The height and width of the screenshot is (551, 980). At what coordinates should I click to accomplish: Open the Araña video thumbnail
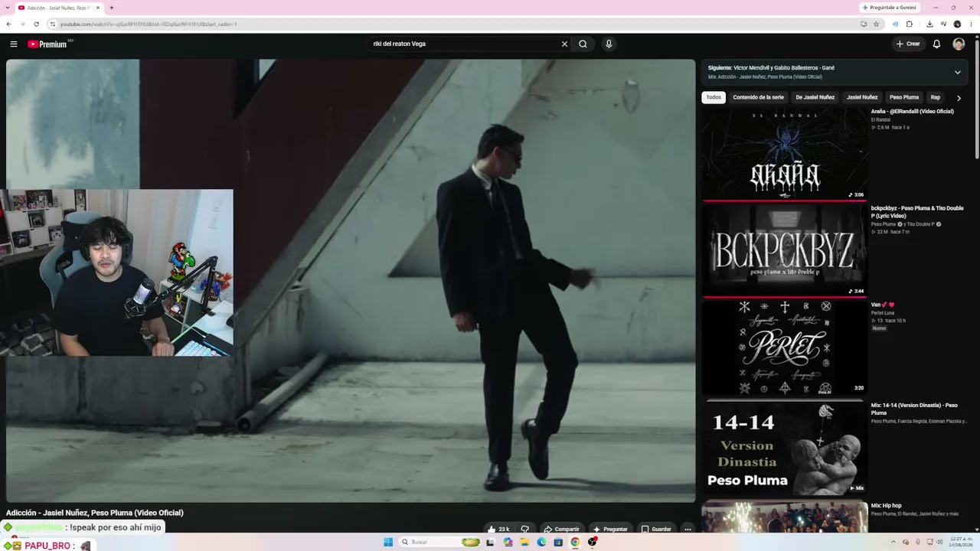785,153
